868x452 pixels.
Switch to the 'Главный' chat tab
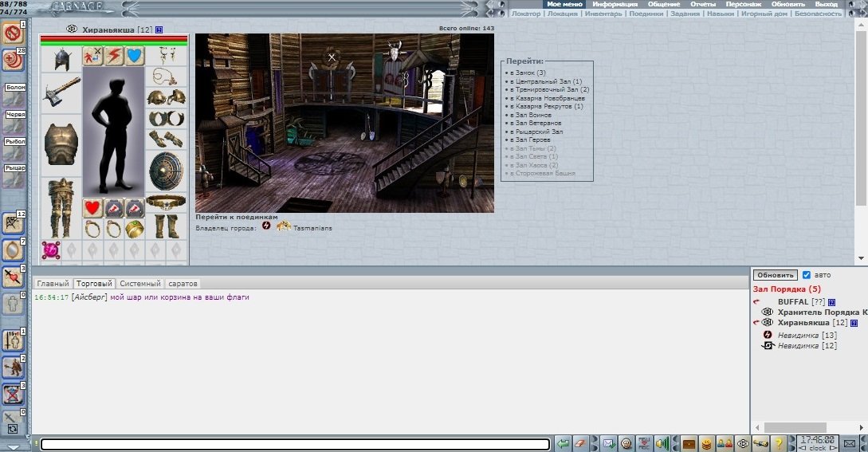(x=53, y=284)
